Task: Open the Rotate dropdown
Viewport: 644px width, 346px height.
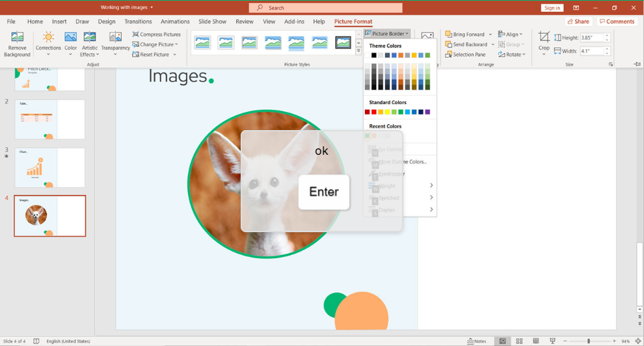Action: coord(511,54)
